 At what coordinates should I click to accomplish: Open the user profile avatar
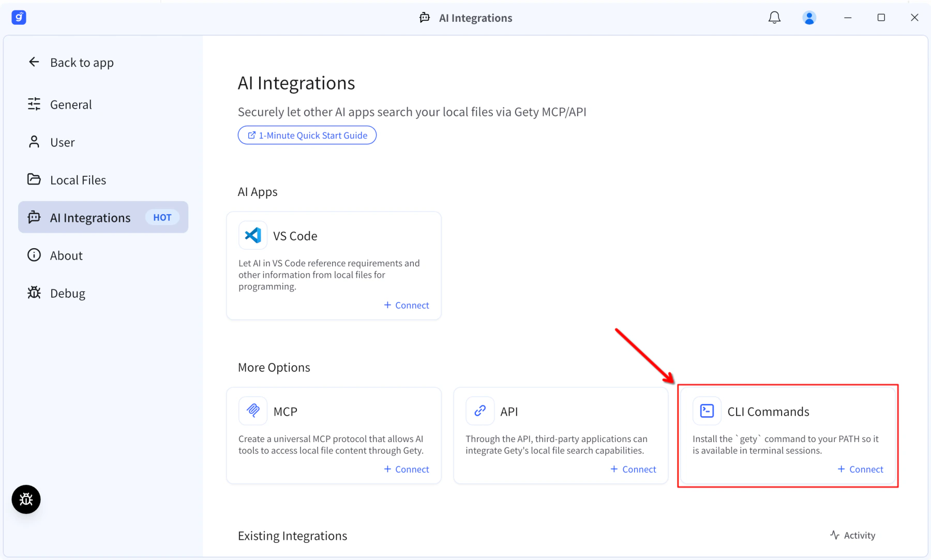(x=809, y=18)
